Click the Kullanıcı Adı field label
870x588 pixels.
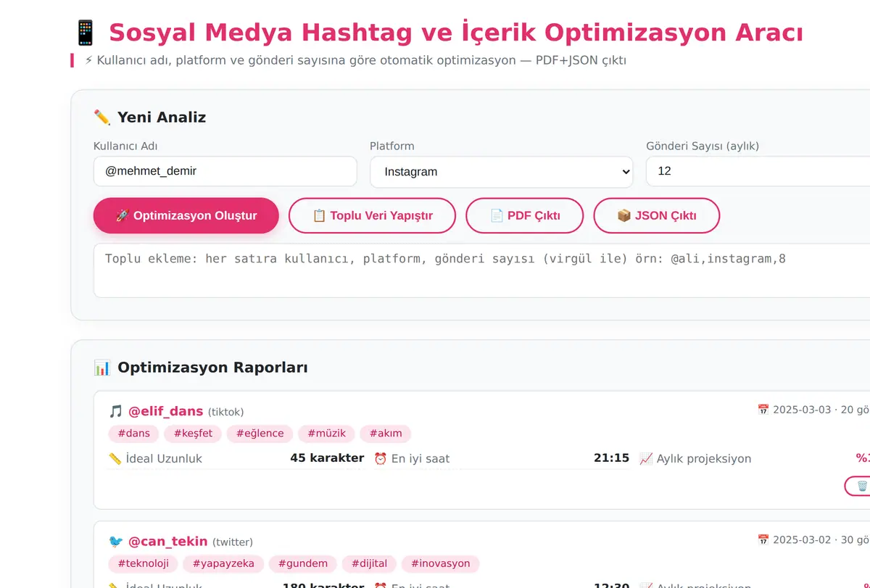[125, 146]
